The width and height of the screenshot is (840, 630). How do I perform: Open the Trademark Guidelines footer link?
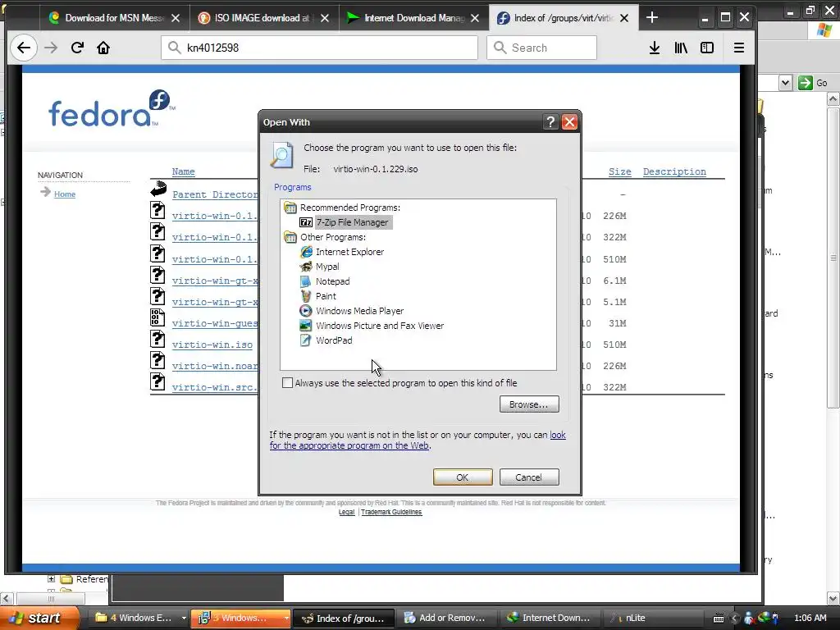(x=391, y=512)
